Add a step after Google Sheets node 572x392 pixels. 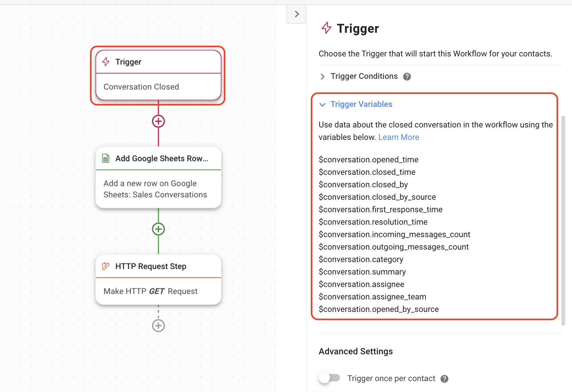158,229
